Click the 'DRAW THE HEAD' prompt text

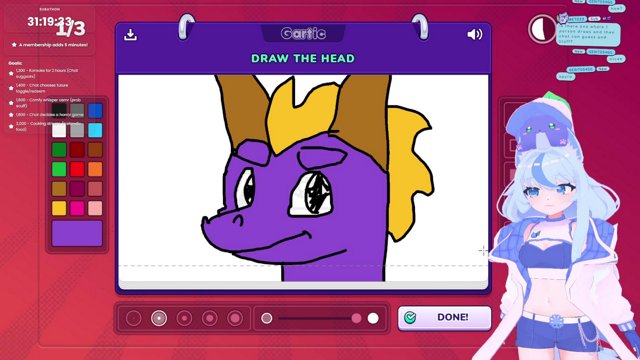[x=303, y=58]
